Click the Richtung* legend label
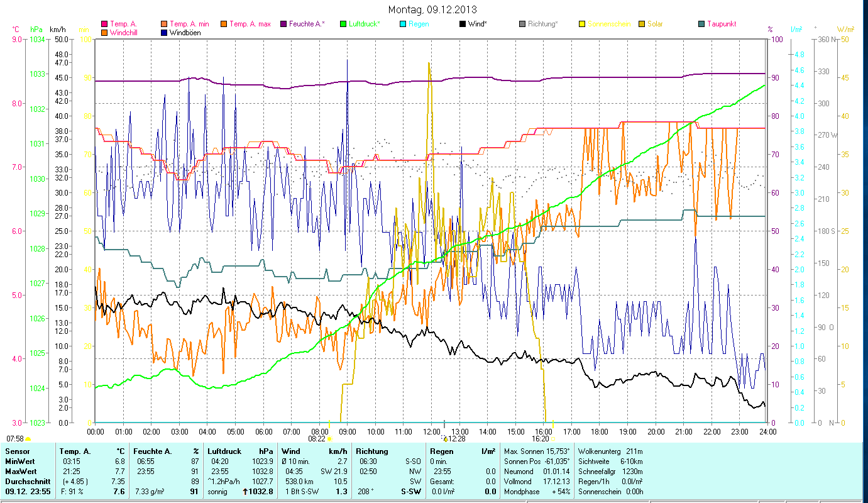The image size is (868, 503). pos(542,25)
